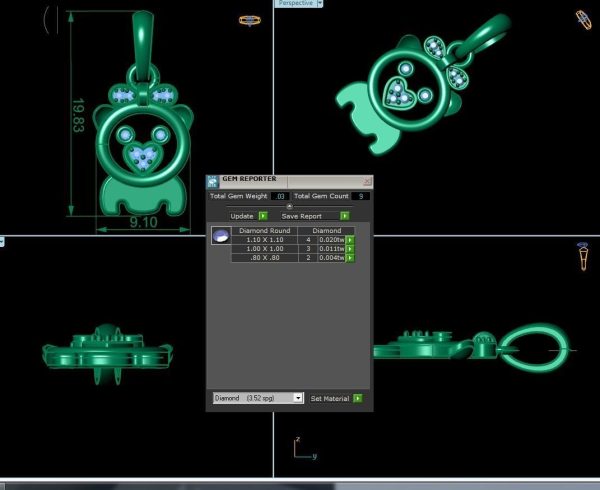600x490 pixels.
Task: Click the top view ring icon
Action: (249, 20)
